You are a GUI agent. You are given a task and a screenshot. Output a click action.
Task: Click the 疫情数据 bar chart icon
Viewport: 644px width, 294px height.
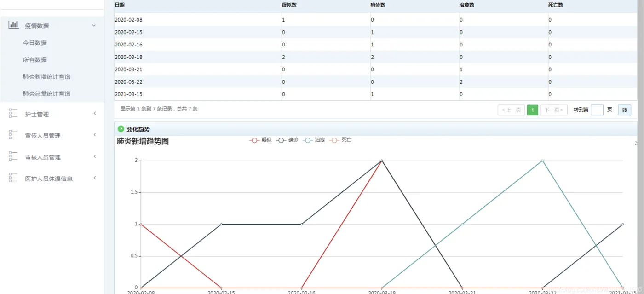(13, 25)
